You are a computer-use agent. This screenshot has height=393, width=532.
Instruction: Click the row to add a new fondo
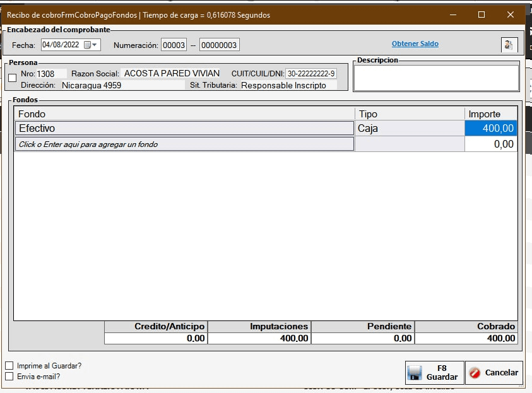pyautogui.click(x=184, y=144)
